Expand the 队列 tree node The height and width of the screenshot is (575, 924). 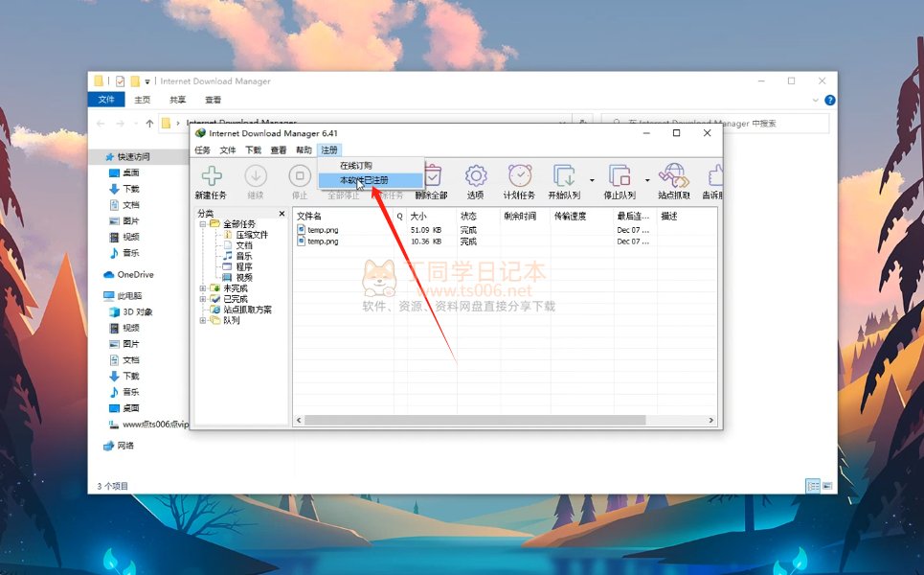point(203,320)
